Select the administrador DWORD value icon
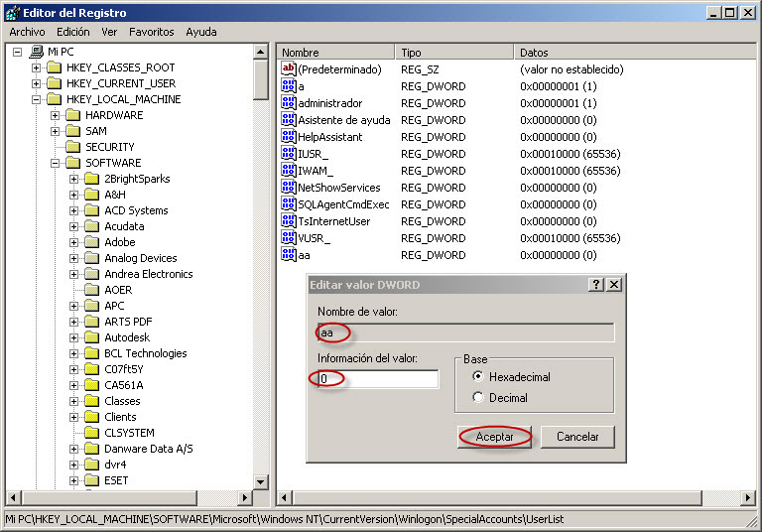Image resolution: width=762 pixels, height=532 pixels. tap(288, 102)
